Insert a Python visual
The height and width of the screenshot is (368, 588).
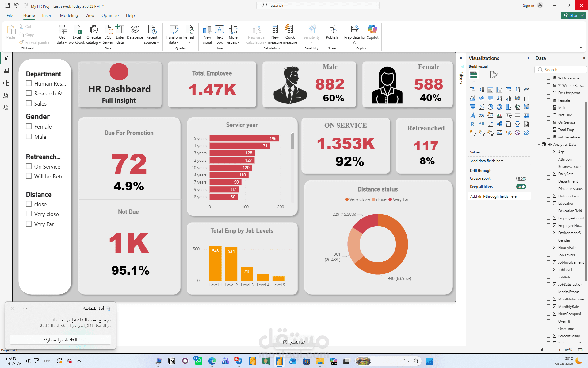pyautogui.click(x=482, y=124)
